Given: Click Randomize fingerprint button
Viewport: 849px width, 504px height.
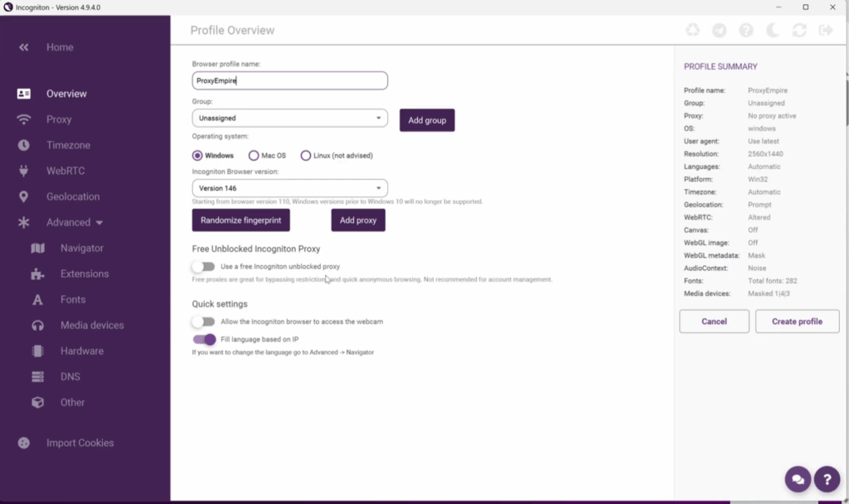Looking at the screenshot, I should (241, 220).
